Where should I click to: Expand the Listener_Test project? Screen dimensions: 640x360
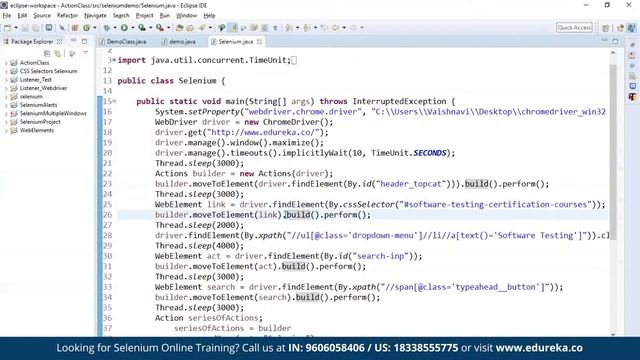6,80
